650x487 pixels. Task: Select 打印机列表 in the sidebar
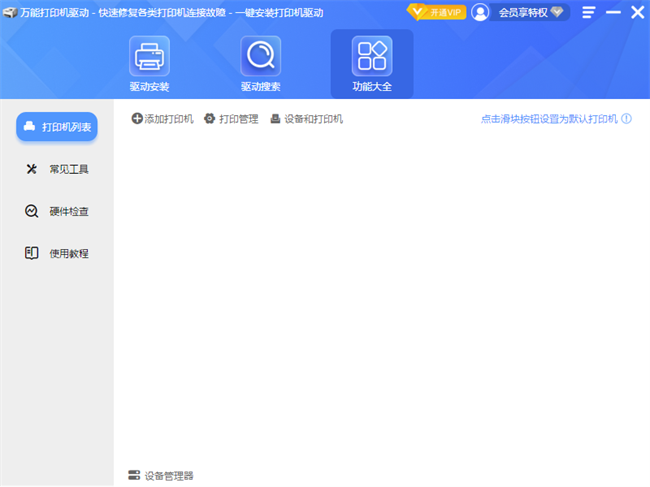(x=57, y=127)
